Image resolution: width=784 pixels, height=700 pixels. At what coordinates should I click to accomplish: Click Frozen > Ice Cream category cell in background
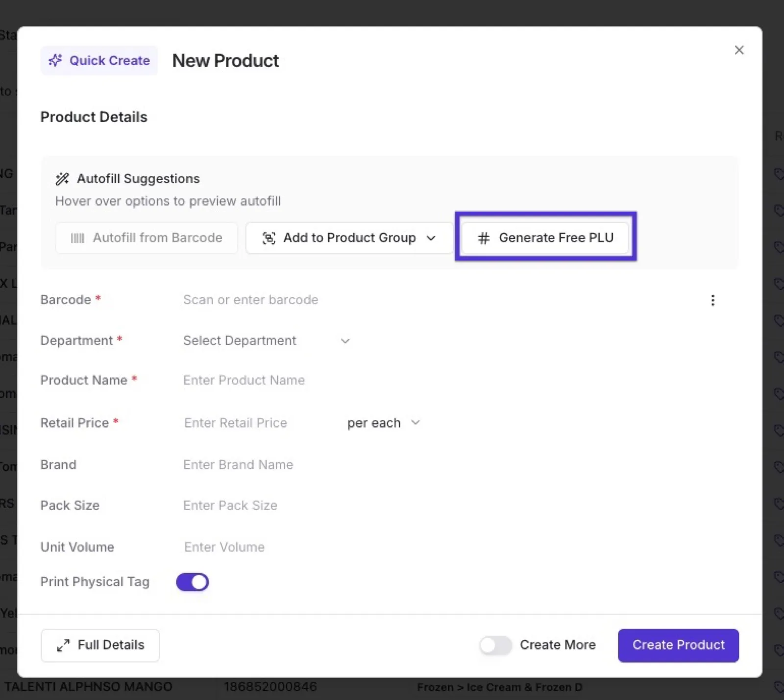[x=500, y=687]
